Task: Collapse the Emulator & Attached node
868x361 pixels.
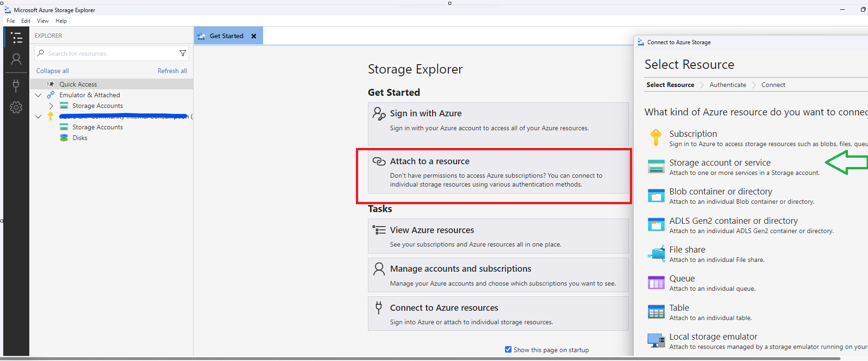Action: point(39,95)
